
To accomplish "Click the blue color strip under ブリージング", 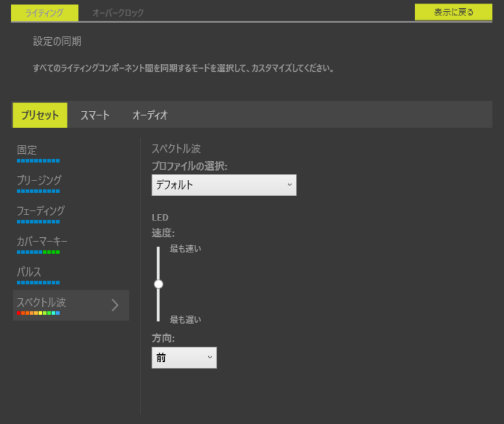I will (38, 191).
